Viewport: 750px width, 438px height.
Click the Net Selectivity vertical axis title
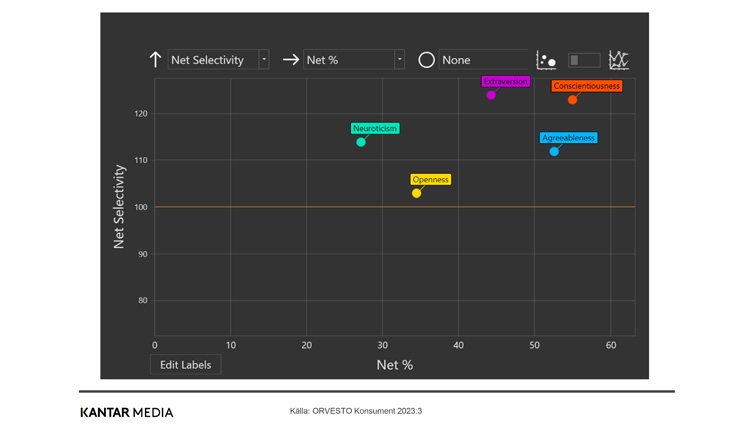(x=119, y=207)
